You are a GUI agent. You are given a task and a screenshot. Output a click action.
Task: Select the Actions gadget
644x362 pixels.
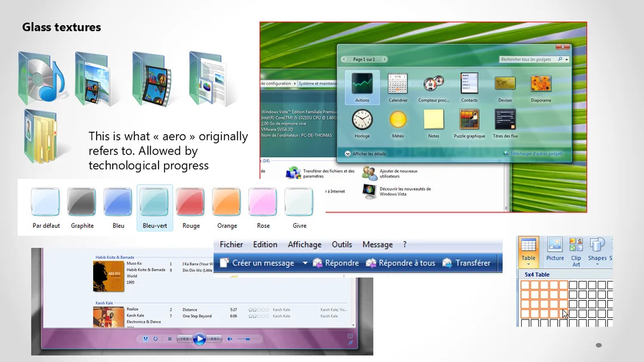[362, 87]
